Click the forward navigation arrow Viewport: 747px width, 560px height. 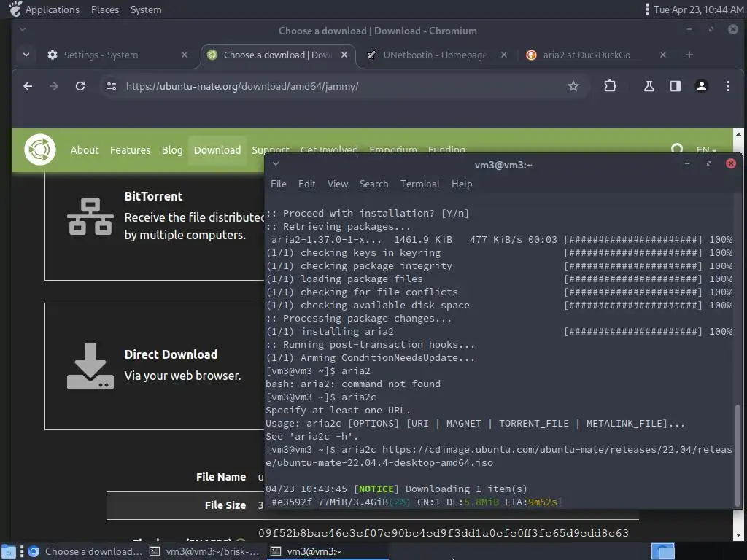(54, 86)
